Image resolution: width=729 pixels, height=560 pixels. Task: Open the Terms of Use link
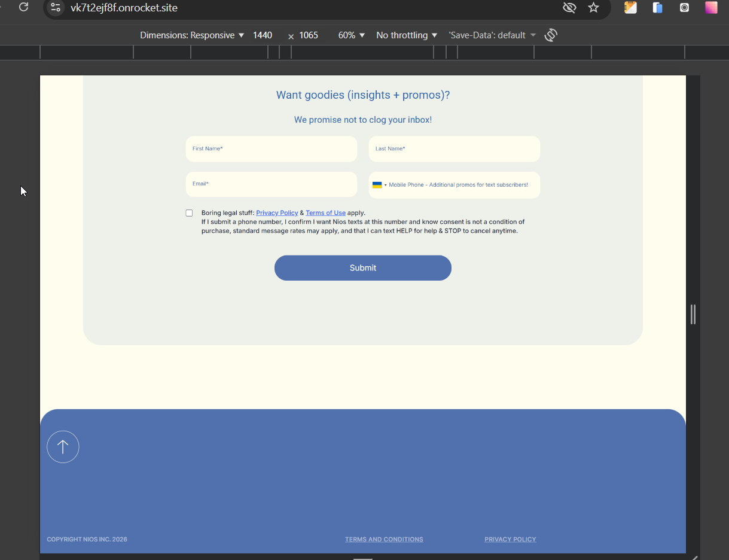point(325,213)
